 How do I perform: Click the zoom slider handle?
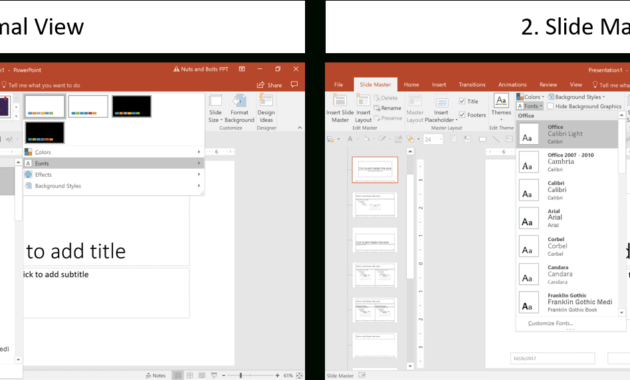[241, 376]
